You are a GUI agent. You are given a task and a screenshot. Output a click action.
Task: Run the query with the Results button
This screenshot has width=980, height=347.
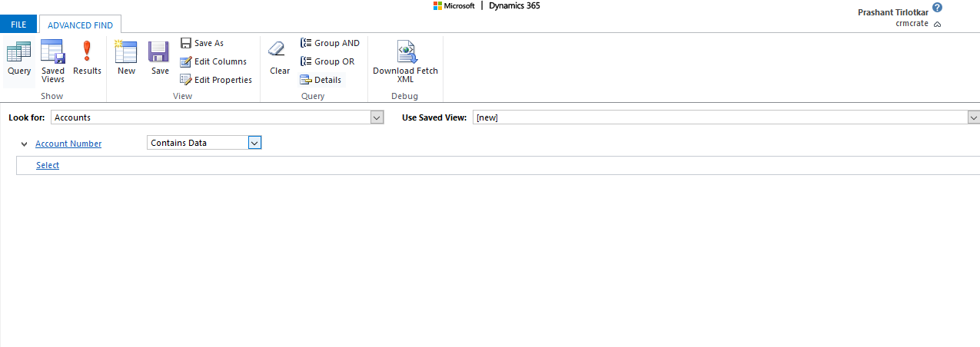click(x=87, y=59)
